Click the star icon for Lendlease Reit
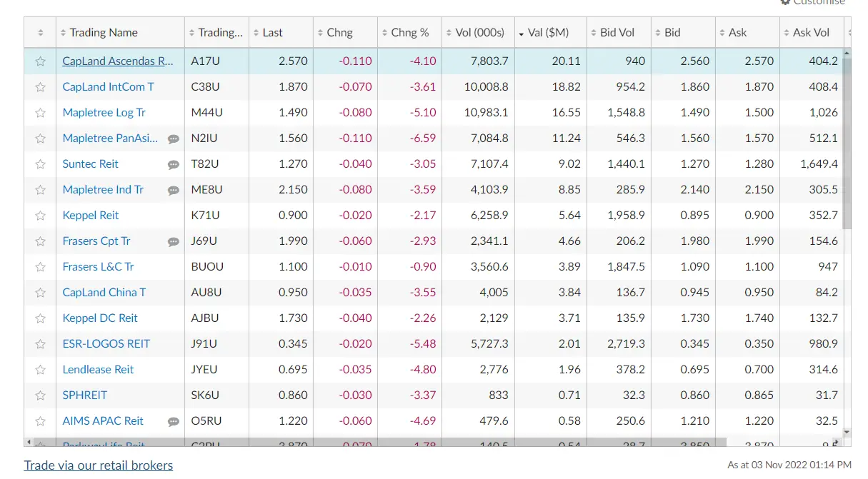868x479 pixels. coord(40,370)
